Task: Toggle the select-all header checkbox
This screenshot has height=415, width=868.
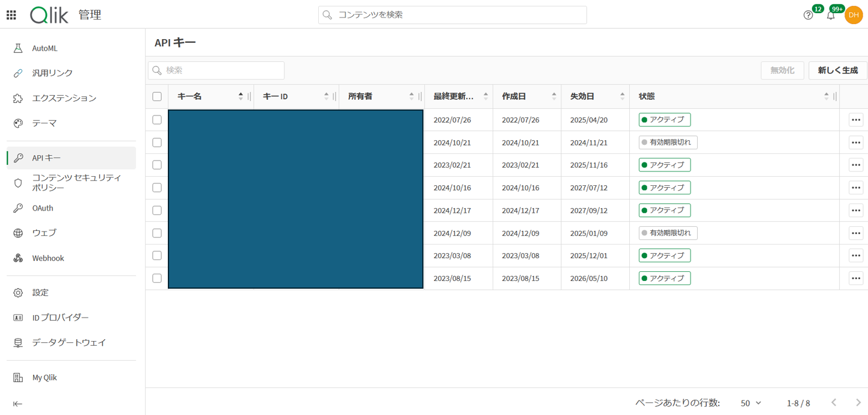Action: coord(157,96)
